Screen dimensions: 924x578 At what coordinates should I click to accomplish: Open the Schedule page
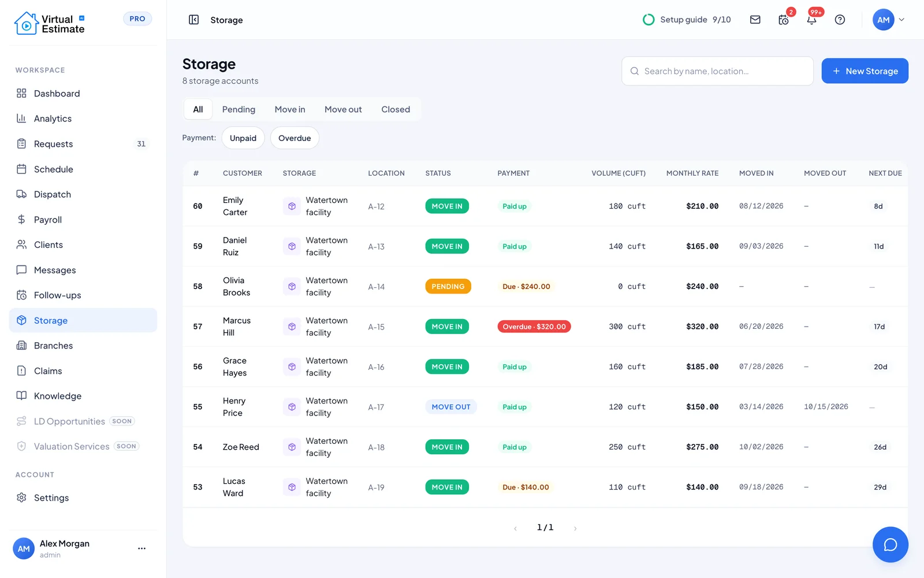[x=83, y=169]
